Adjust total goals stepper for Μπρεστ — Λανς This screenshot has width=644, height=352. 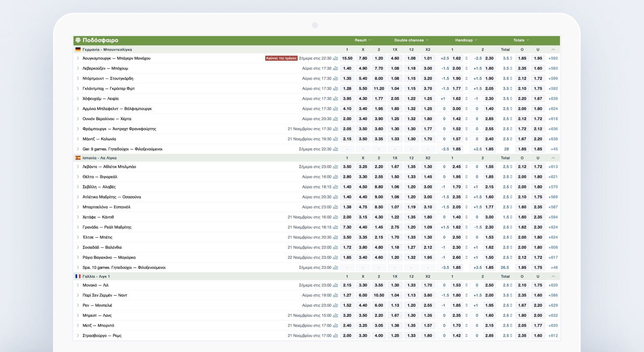click(x=511, y=315)
